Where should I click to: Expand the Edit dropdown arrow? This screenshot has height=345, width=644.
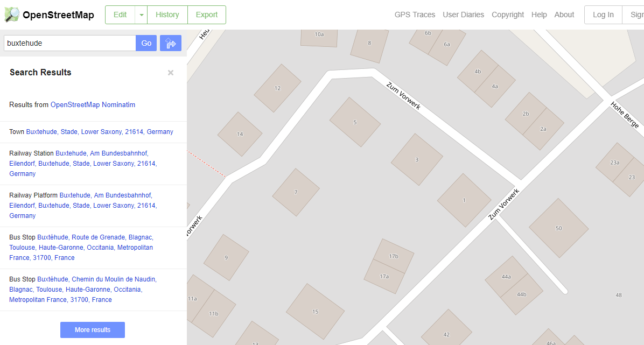(x=141, y=15)
